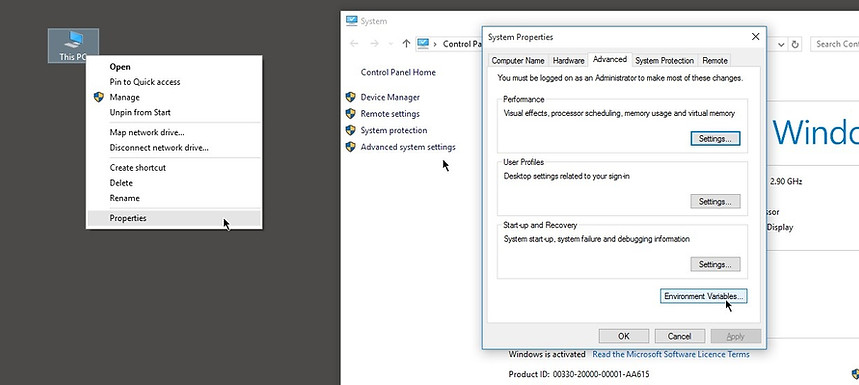Viewport: 859px width, 385px height.
Task: Choose Create shortcut from the menu
Action: pos(174,168)
